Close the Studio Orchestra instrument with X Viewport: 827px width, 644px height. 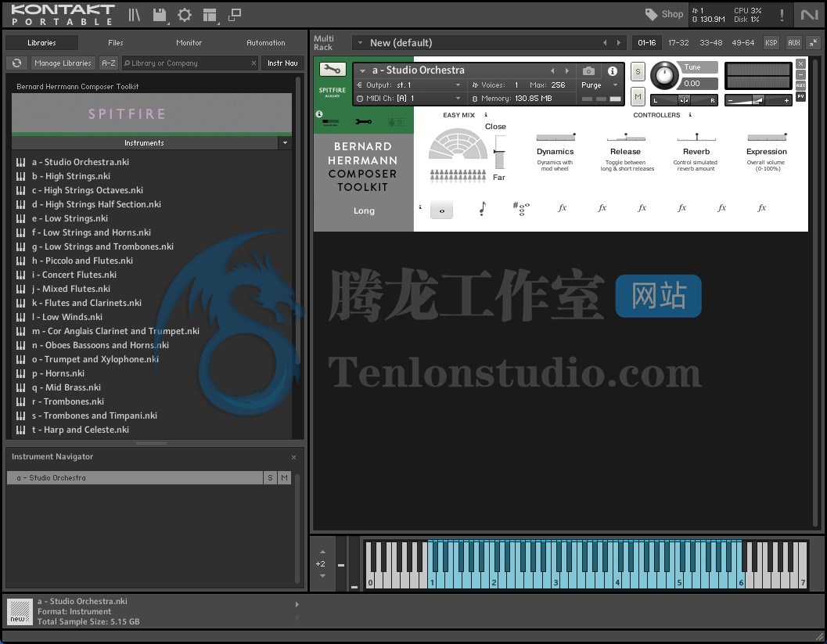pos(800,64)
